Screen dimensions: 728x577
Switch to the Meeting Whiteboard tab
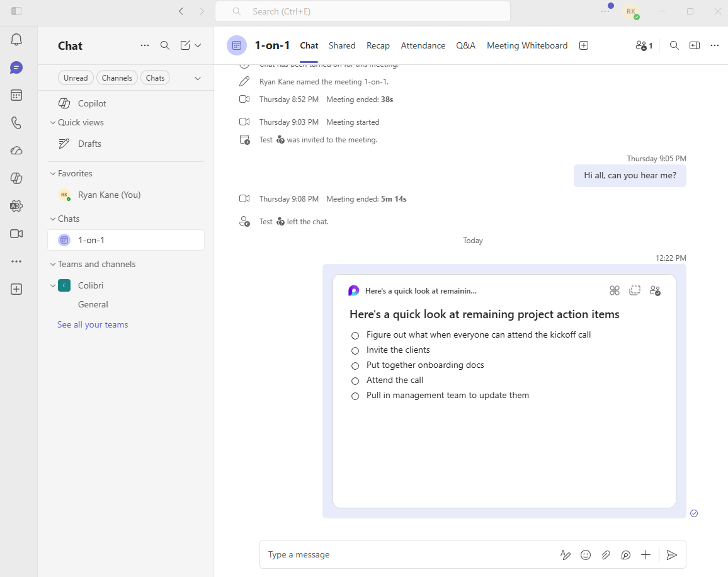tap(527, 45)
